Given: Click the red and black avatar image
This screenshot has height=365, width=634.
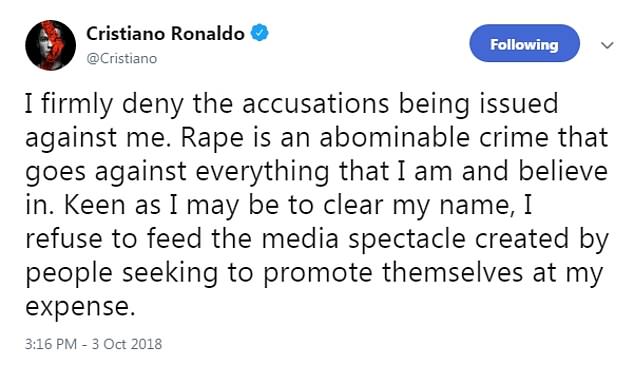Looking at the screenshot, I should click(x=51, y=45).
